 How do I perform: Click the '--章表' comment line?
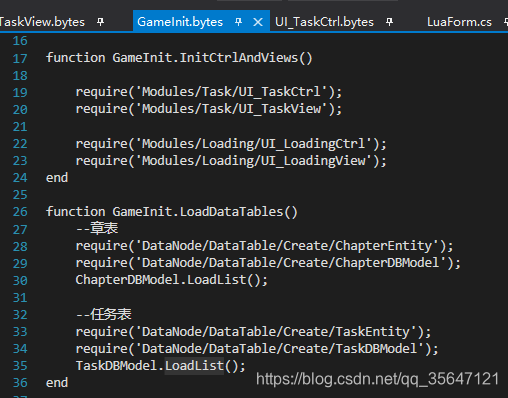click(x=97, y=229)
